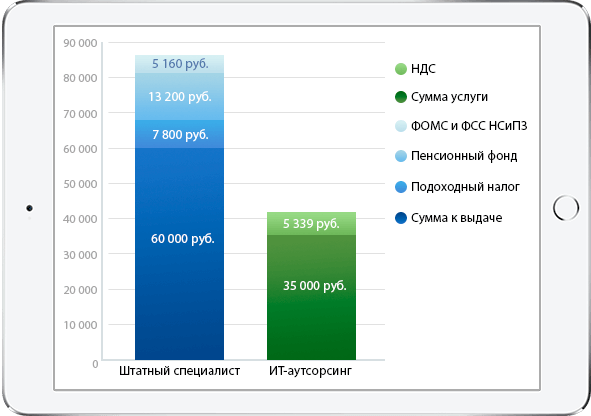This screenshot has width=591, height=416.
Task: Click the Сумма к выдаче legend text
Action: [456, 218]
